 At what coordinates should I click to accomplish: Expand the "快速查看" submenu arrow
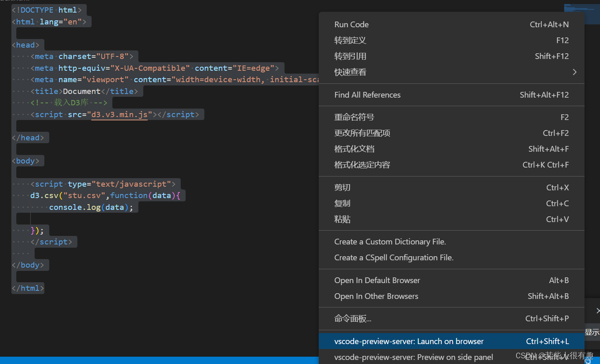[x=574, y=72]
